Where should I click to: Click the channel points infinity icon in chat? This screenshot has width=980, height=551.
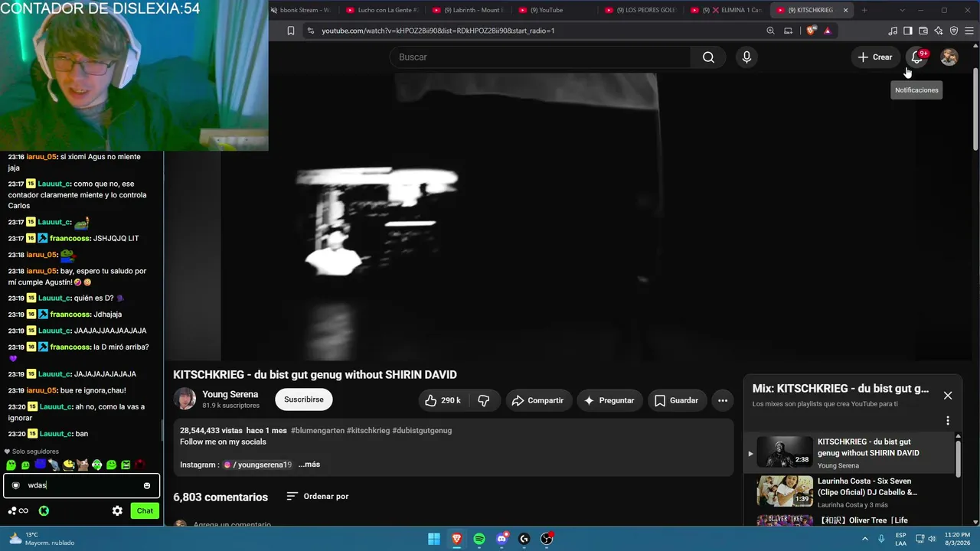[x=18, y=510]
